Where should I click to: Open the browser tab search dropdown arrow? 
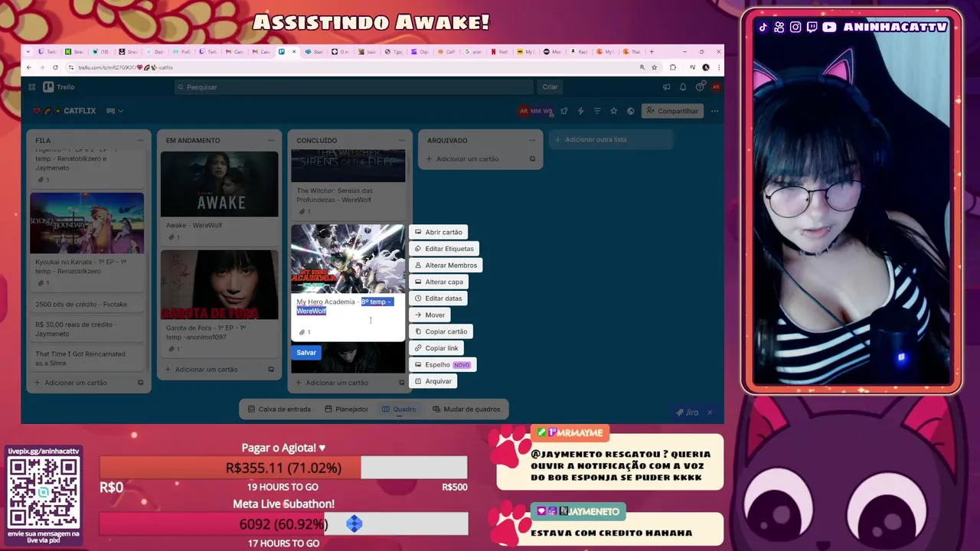[x=28, y=51]
